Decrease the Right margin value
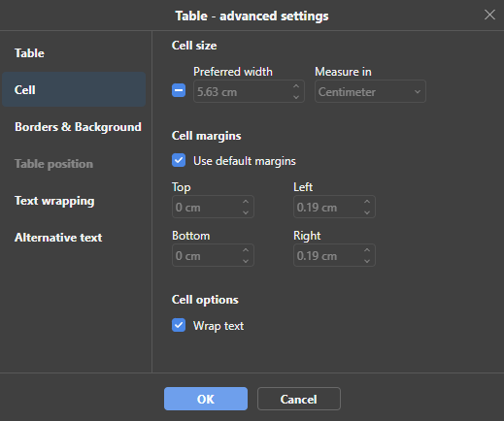 tap(367, 261)
